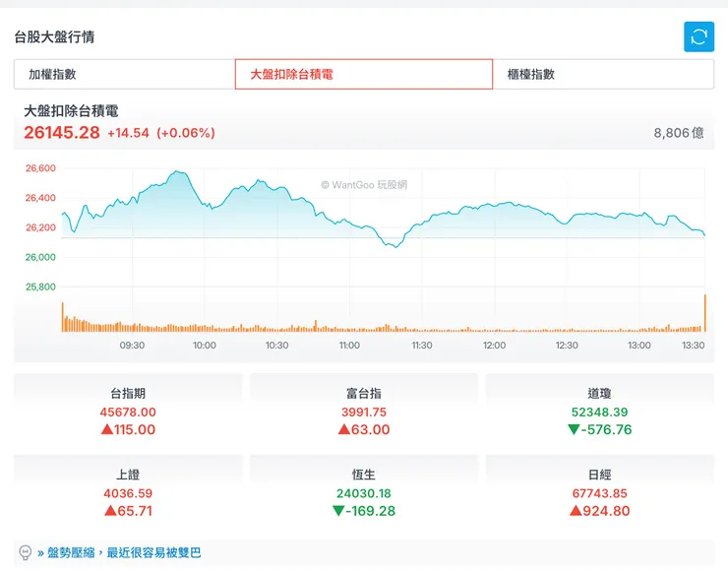Click the blue refresh icon button
Screen dimensions: 728x574
698,36
